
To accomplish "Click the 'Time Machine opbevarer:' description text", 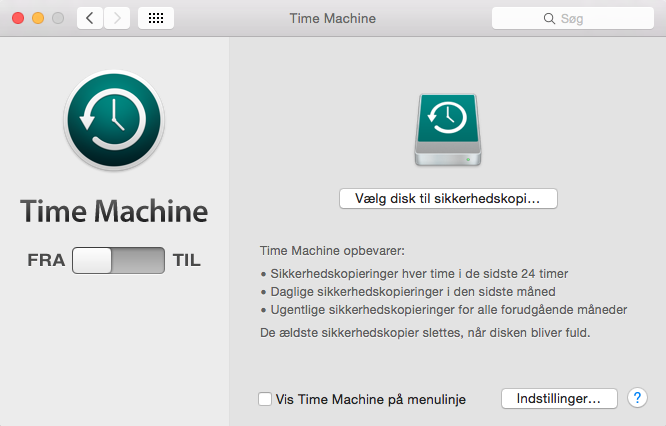I will point(332,251).
